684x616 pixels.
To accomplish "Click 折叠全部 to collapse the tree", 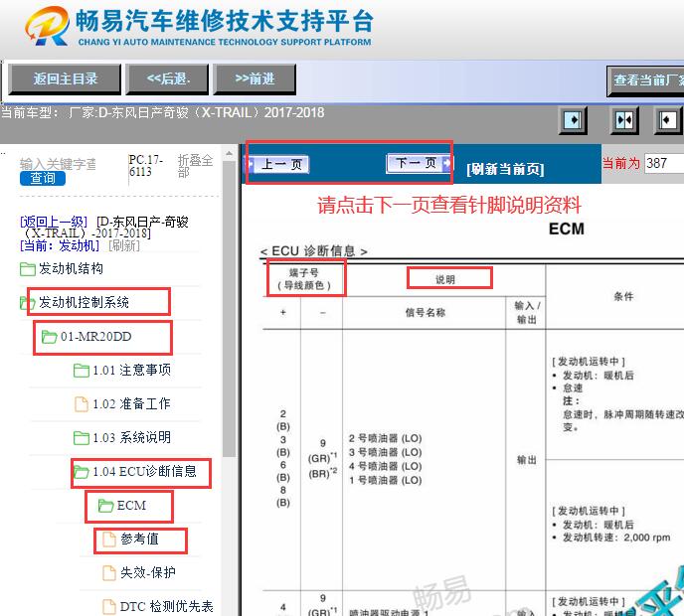I will coord(195,166).
